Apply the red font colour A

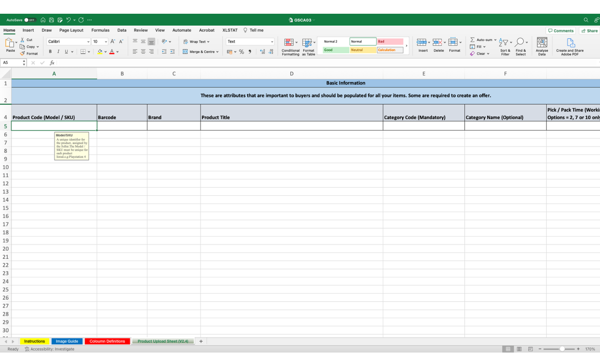click(x=112, y=52)
